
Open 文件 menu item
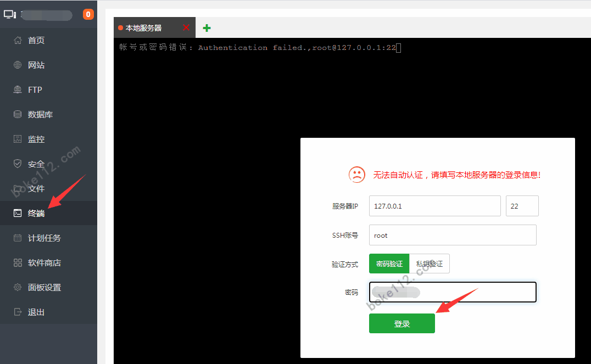point(49,188)
